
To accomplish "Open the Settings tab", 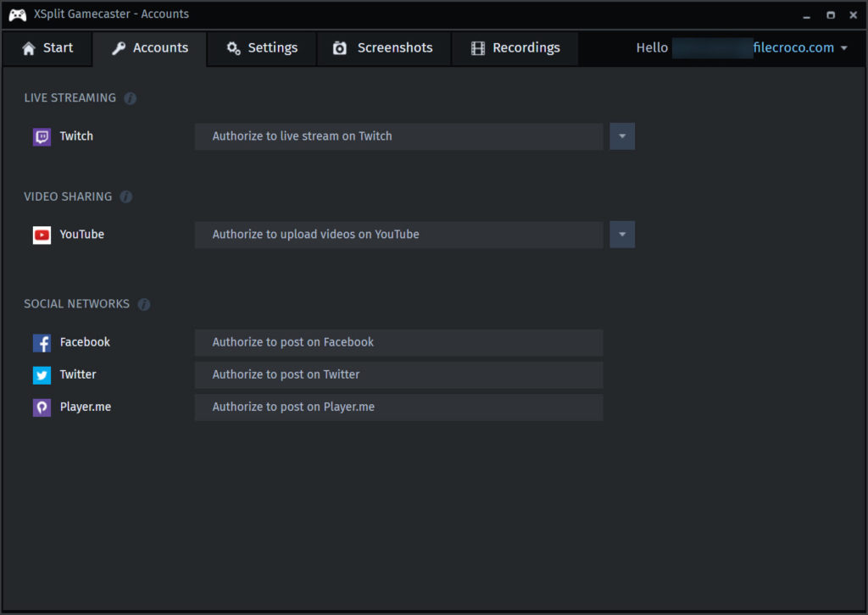I will [262, 48].
